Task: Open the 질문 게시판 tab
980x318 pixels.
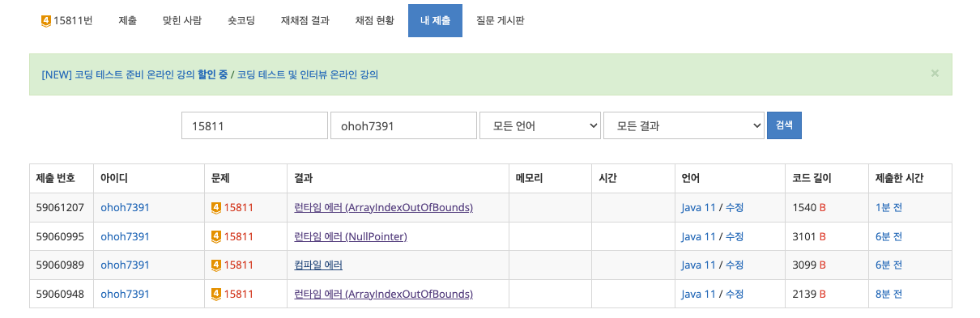Action: coord(500,20)
